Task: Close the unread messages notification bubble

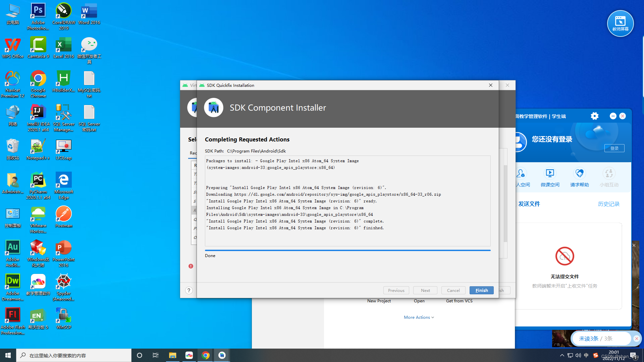Action: click(636, 339)
